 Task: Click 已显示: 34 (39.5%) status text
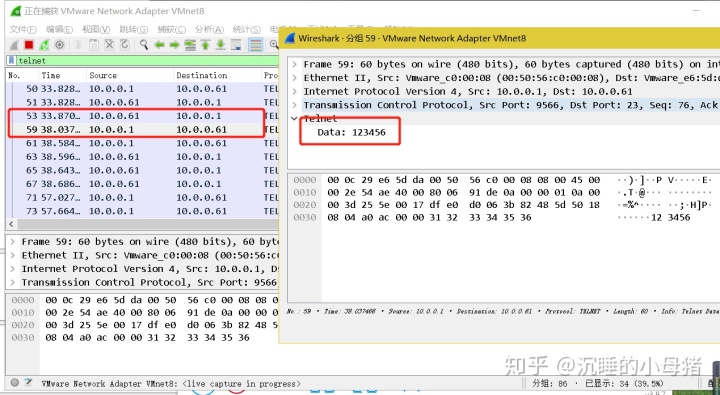pyautogui.click(x=624, y=383)
